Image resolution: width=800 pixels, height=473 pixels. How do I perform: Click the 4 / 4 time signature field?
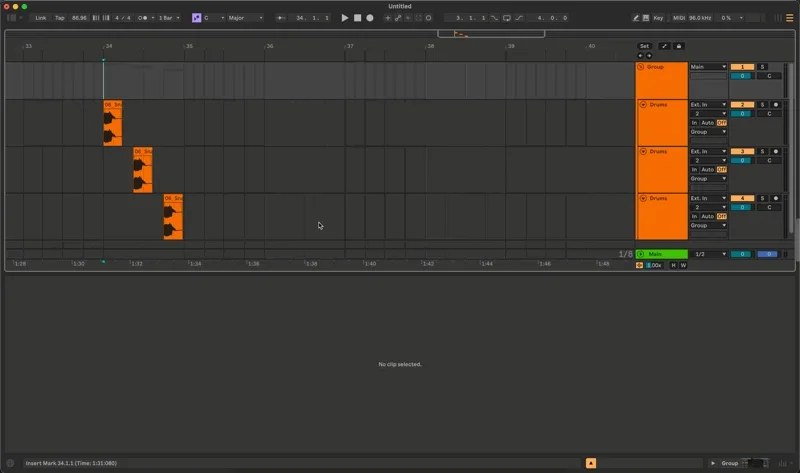(x=122, y=18)
